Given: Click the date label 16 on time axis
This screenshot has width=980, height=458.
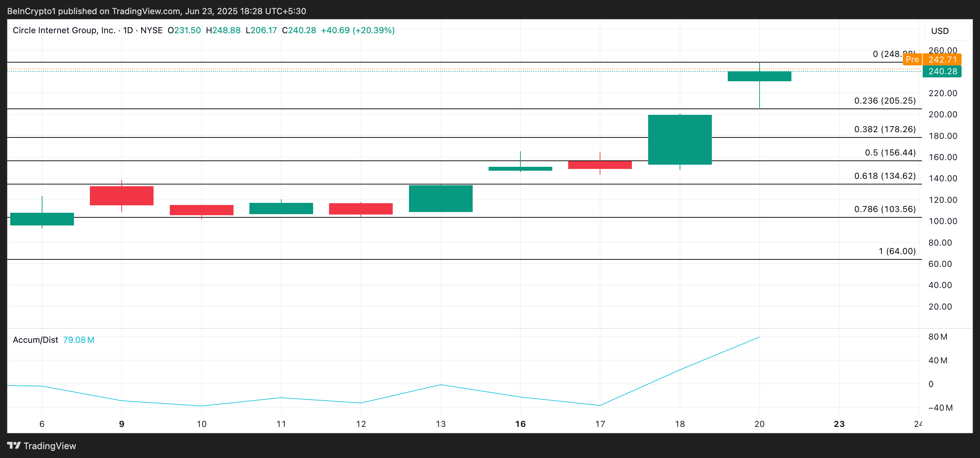Looking at the screenshot, I should (520, 424).
